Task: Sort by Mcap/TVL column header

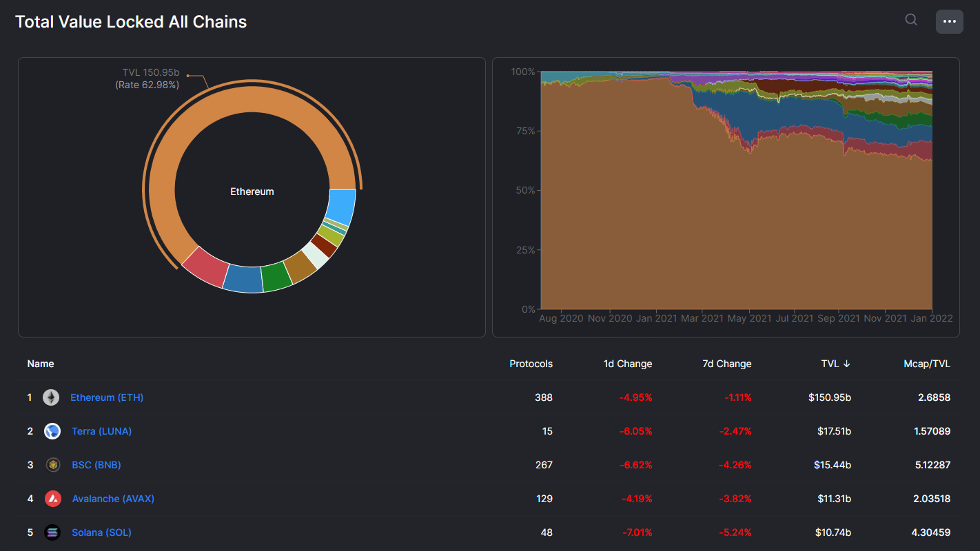Action: coord(927,364)
